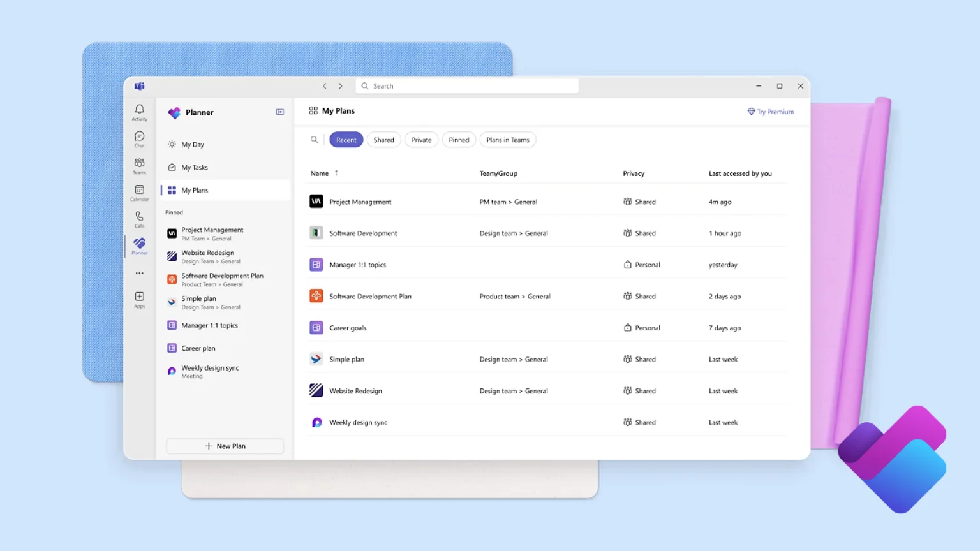Viewport: 980px width, 551px height.
Task: Go back with the left arrow
Action: pyautogui.click(x=324, y=86)
